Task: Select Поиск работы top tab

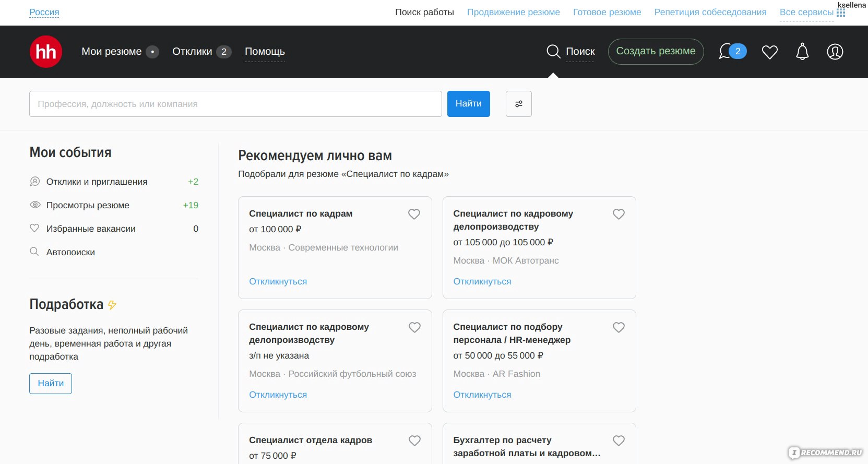Action: [424, 12]
